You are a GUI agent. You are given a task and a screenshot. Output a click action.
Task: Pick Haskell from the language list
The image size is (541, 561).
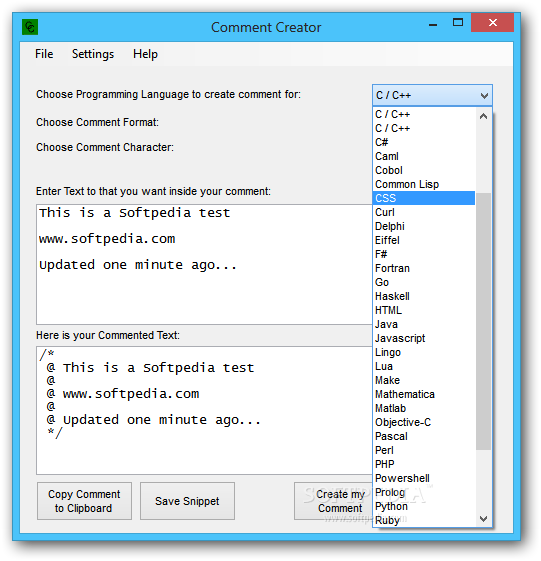pyautogui.click(x=424, y=296)
